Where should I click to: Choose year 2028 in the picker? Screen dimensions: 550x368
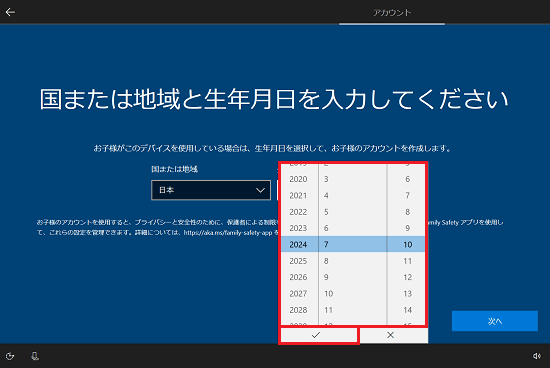pyautogui.click(x=299, y=310)
